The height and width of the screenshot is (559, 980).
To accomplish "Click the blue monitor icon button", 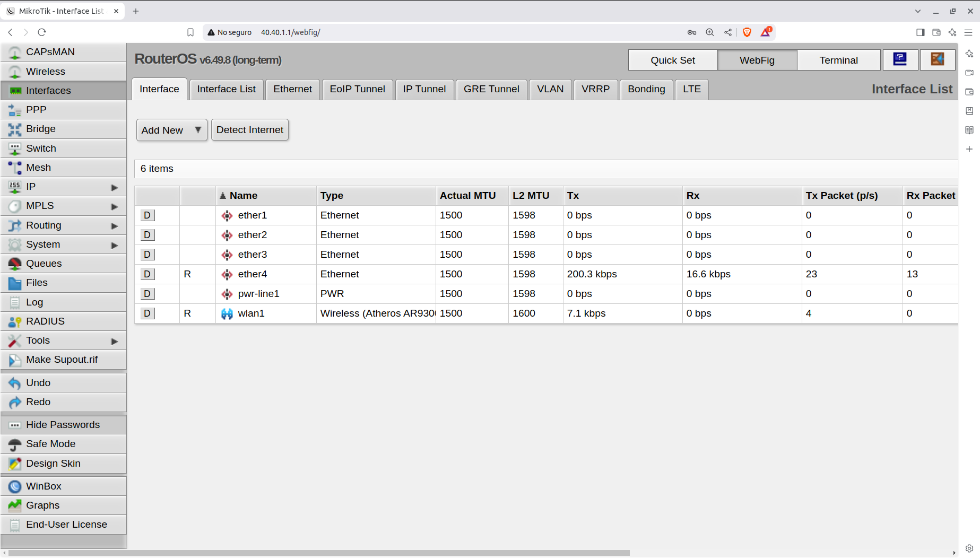I will click(x=900, y=59).
